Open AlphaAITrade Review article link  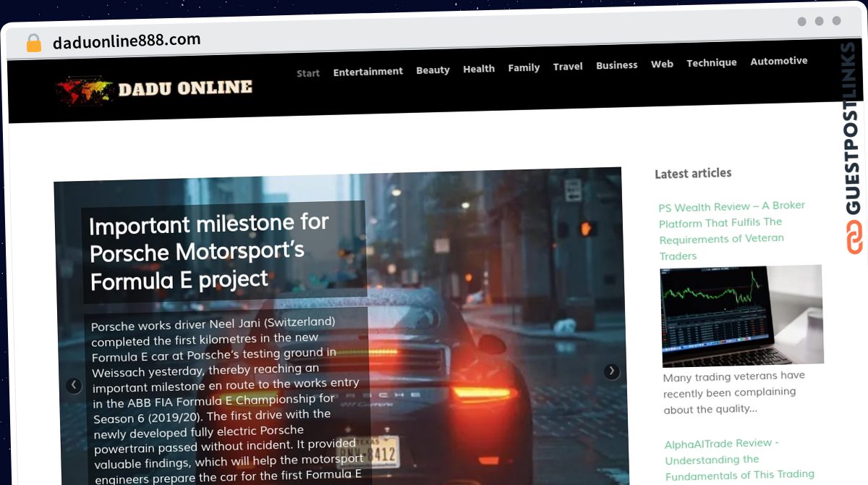click(x=739, y=459)
